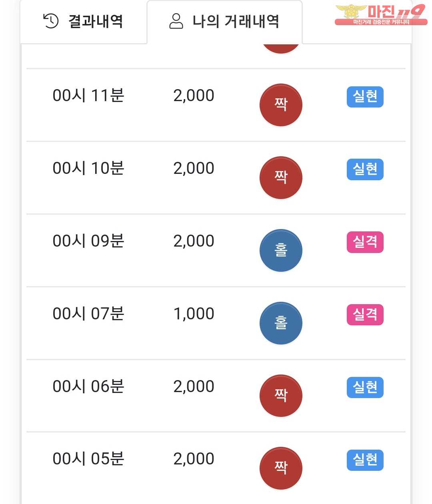Click red 짝 circle at 00시 05분
The height and width of the screenshot is (504, 432).
pyautogui.click(x=281, y=468)
